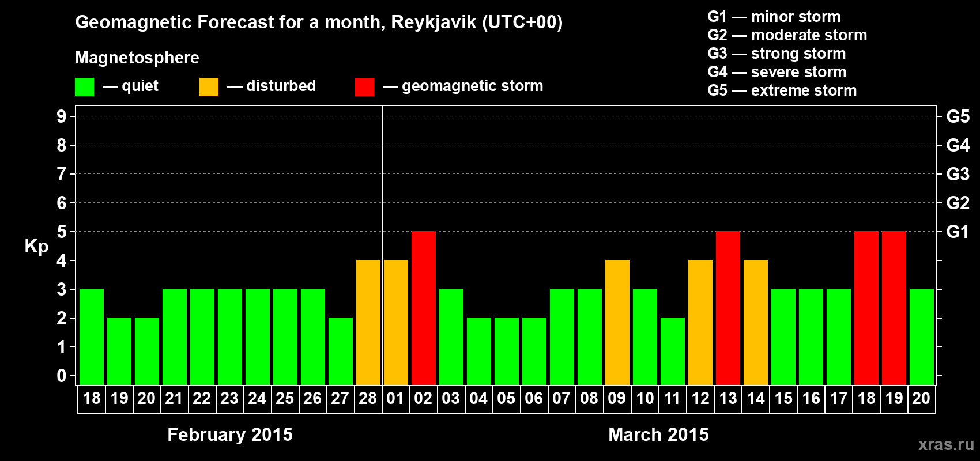
Task: Click the red geomagnetic storm legend swatch
Action: (364, 87)
